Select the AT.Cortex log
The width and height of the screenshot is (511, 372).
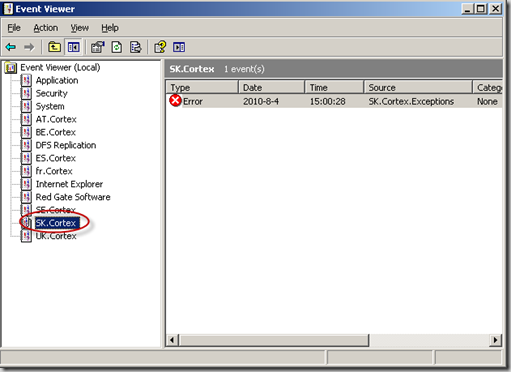coord(56,119)
